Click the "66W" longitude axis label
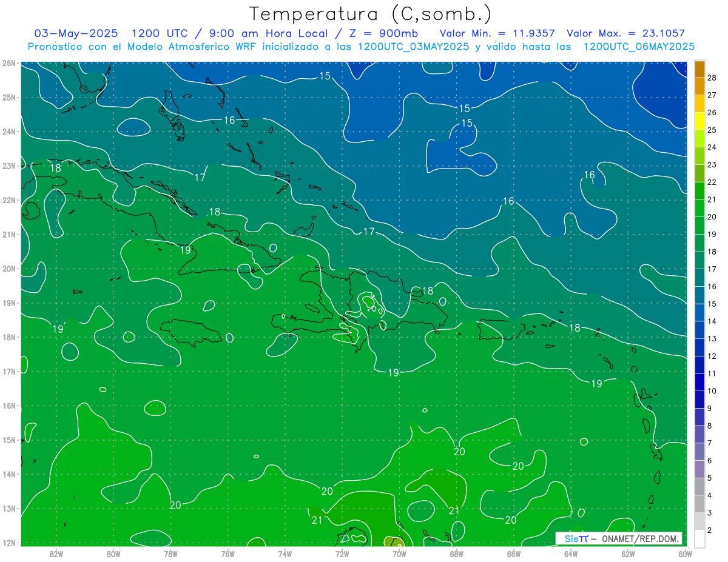 tap(514, 553)
